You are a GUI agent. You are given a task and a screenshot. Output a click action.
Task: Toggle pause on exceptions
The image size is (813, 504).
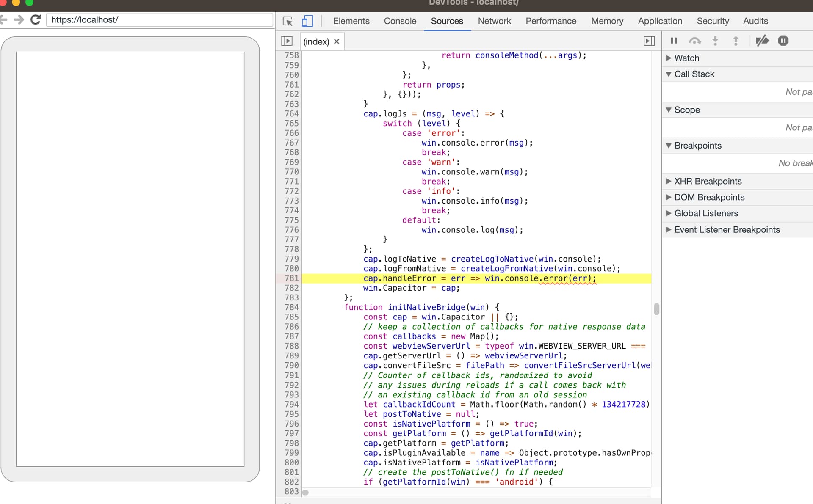pos(783,41)
